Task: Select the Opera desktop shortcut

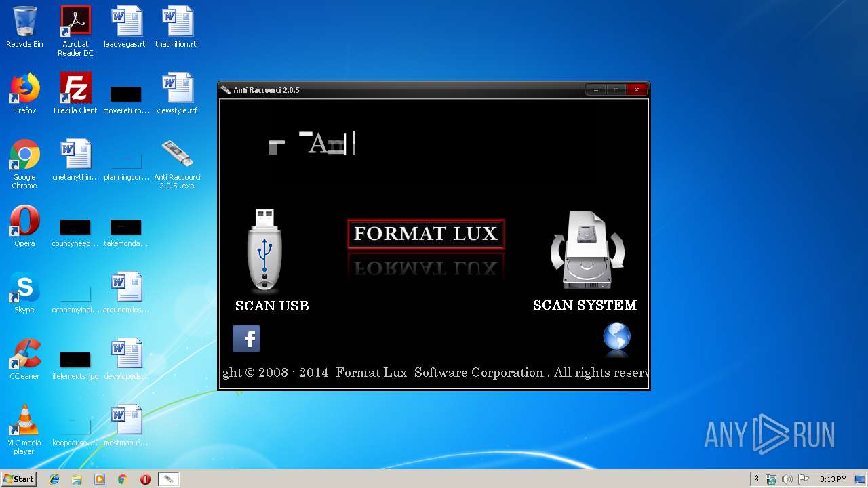Action: click(24, 226)
